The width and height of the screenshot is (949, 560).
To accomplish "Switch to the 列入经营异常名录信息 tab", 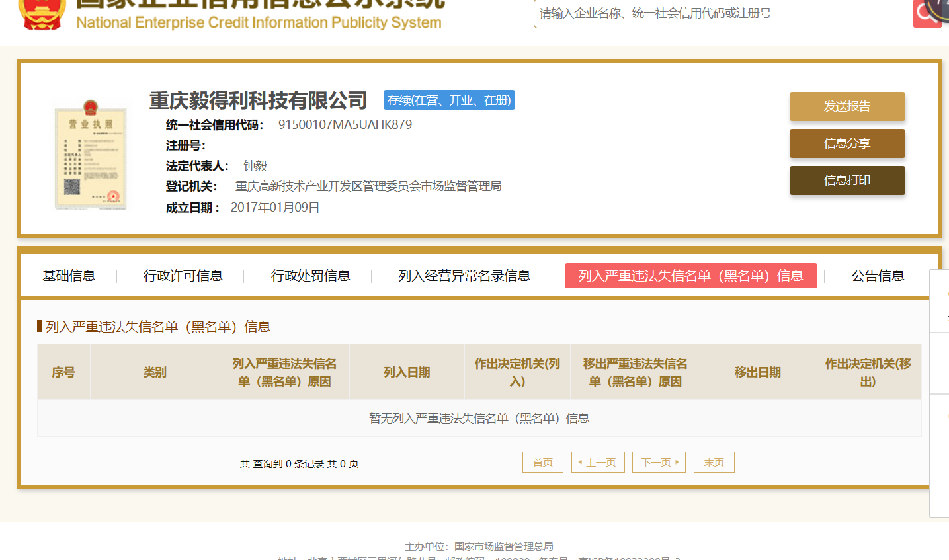I will click(464, 276).
